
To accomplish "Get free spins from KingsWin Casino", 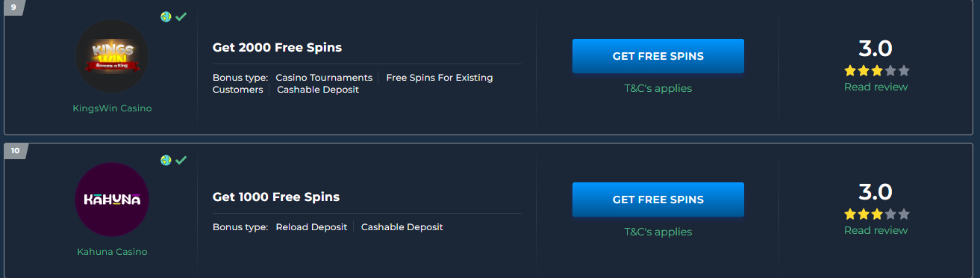I will click(658, 56).
